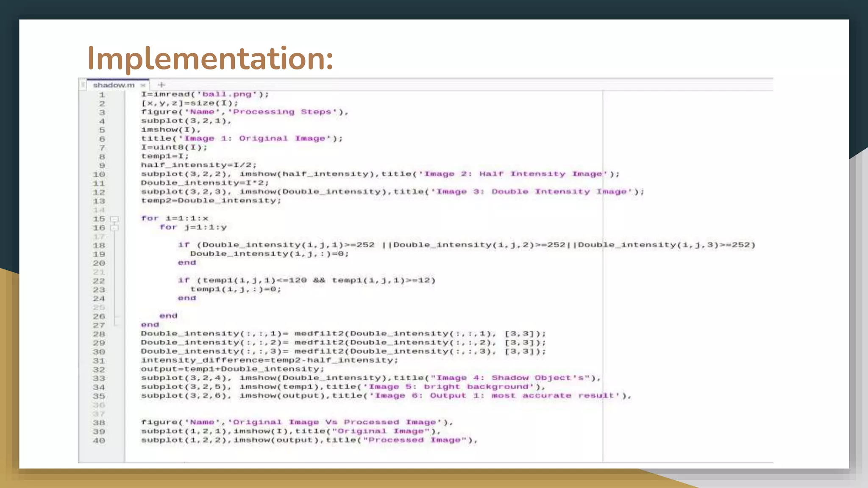Click Double_intensity(i,j,:)=0; on line 19

tap(270, 254)
